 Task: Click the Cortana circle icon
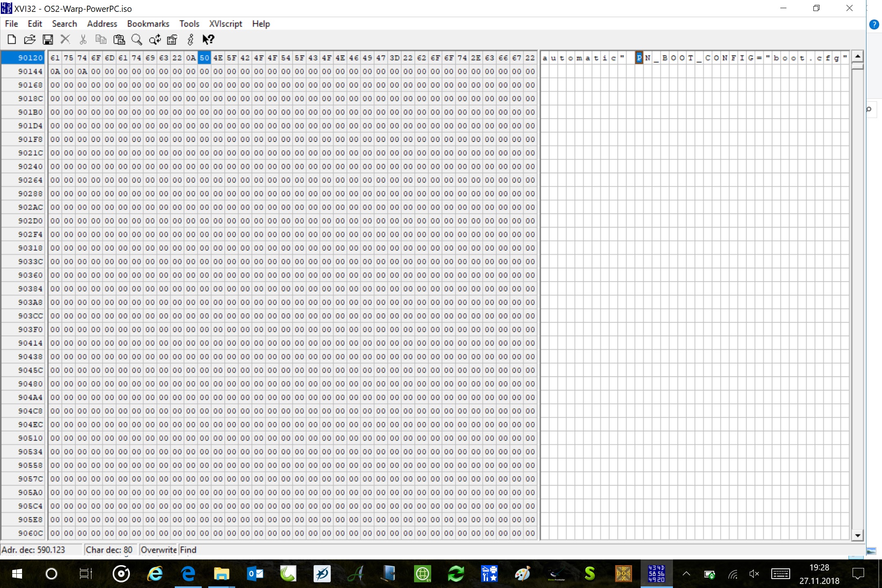pyautogui.click(x=51, y=574)
